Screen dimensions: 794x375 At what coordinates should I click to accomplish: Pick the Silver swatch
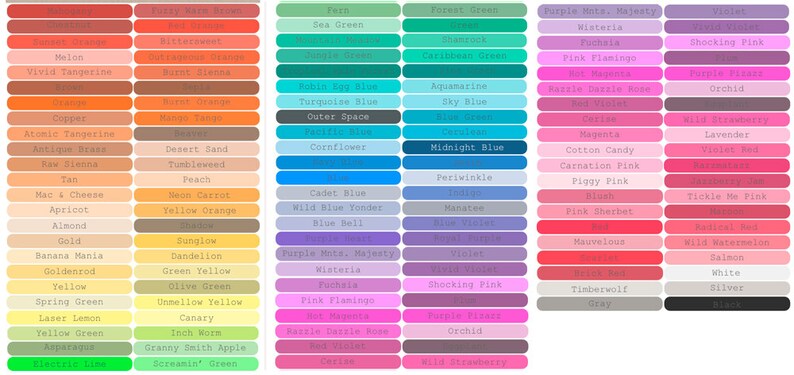coord(727,288)
